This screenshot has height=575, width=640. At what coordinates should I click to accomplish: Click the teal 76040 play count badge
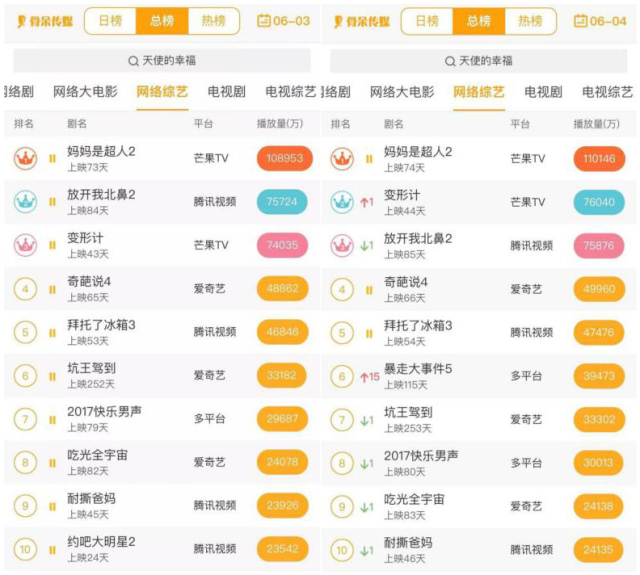point(599,201)
